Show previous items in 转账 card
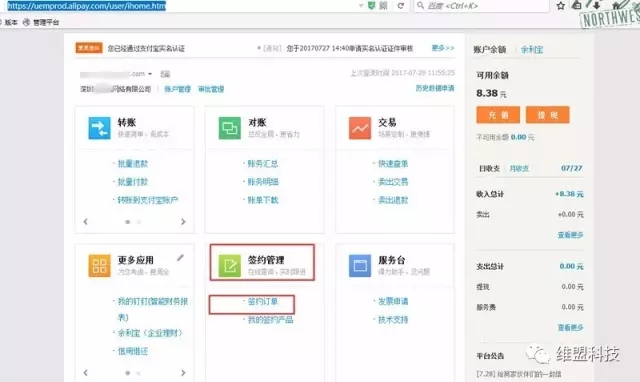The image size is (640, 382). coord(85,222)
